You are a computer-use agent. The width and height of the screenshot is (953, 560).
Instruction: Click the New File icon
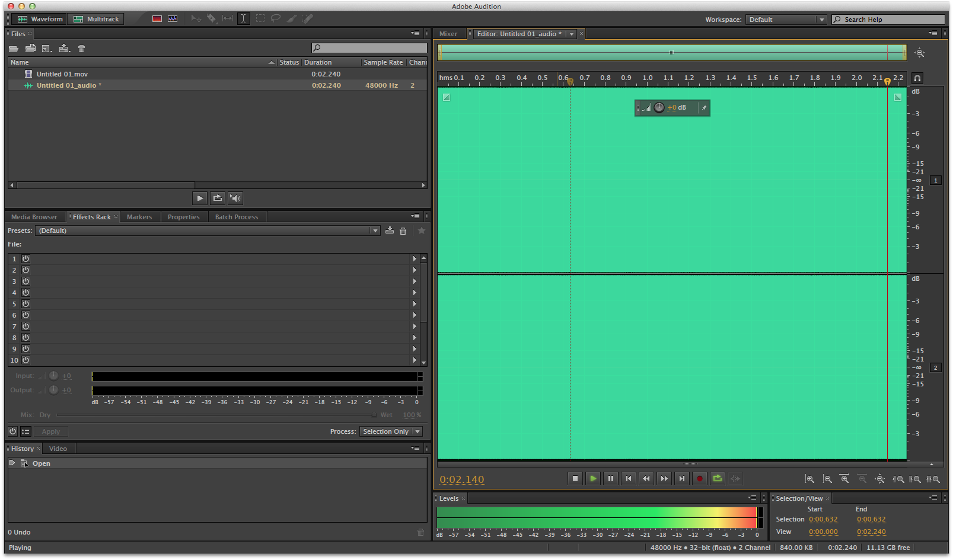click(x=47, y=49)
